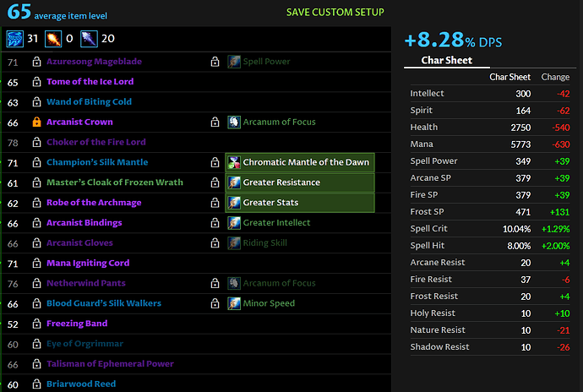Unlock the orange lock on Arcanist Crown

[x=36, y=122]
